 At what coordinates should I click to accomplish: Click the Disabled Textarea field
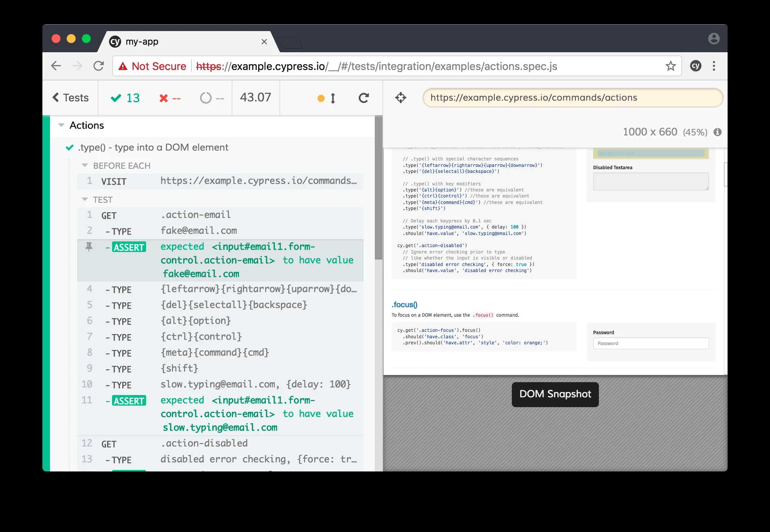point(651,182)
